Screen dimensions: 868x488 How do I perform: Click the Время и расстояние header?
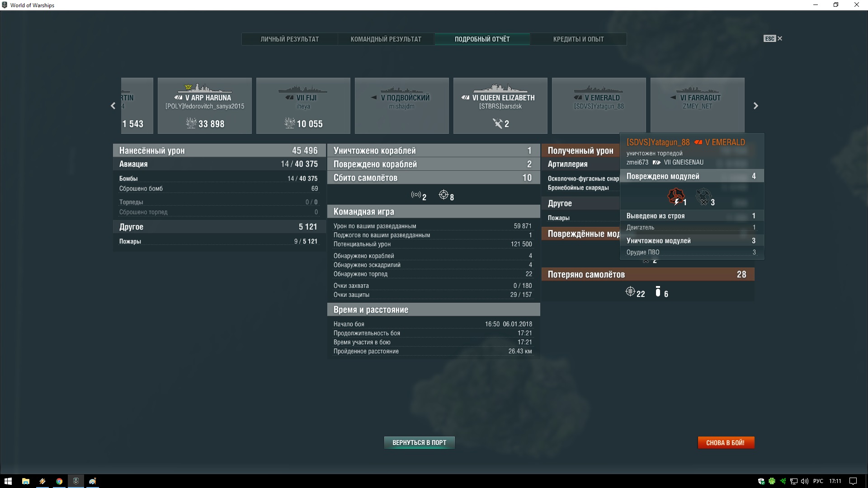pos(434,310)
